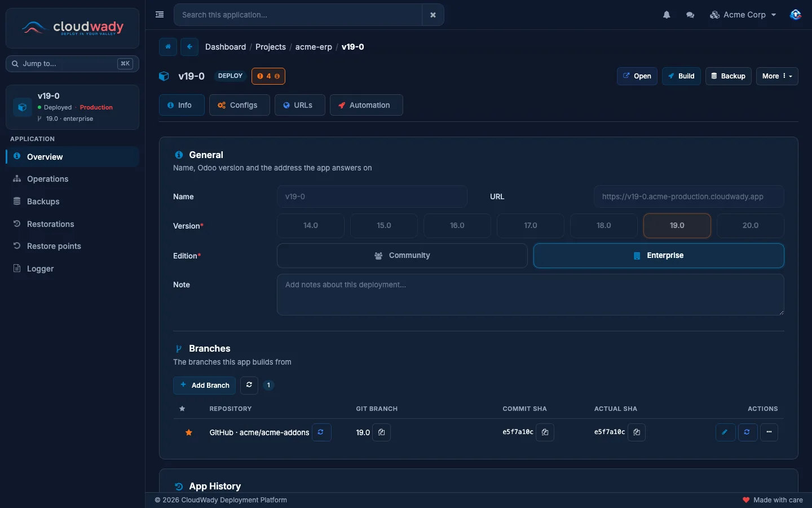Open Operations in the sidebar
812x508 pixels.
[x=72, y=179]
